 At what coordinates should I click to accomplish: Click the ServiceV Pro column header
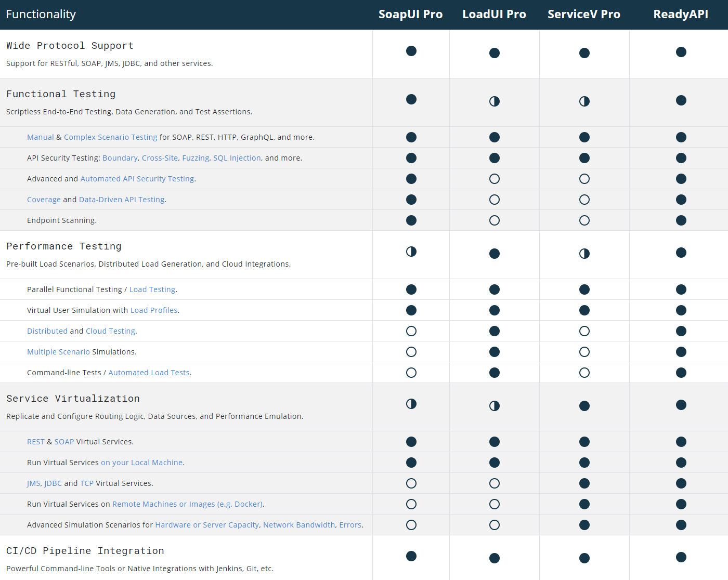click(584, 15)
